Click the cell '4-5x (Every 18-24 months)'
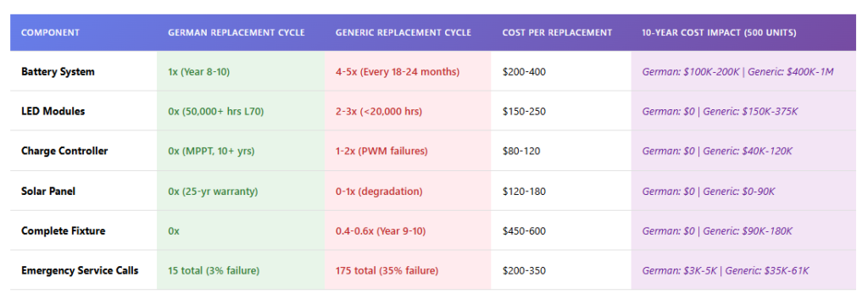Screen dimensions: 868x305 point(398,71)
